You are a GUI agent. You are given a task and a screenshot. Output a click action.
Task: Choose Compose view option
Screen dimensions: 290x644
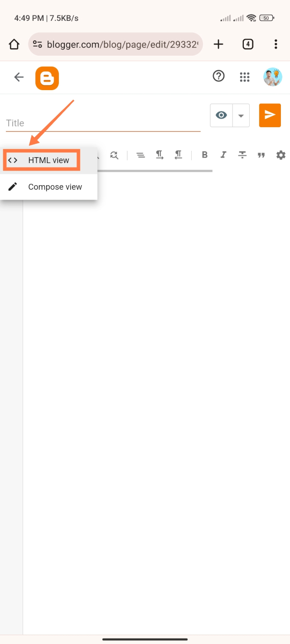(48, 187)
